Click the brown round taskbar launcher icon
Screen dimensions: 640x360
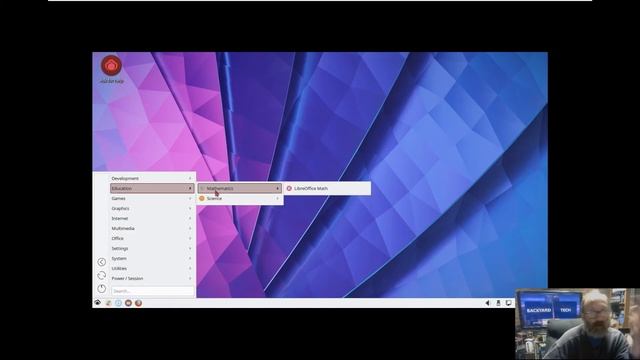[x=128, y=303]
